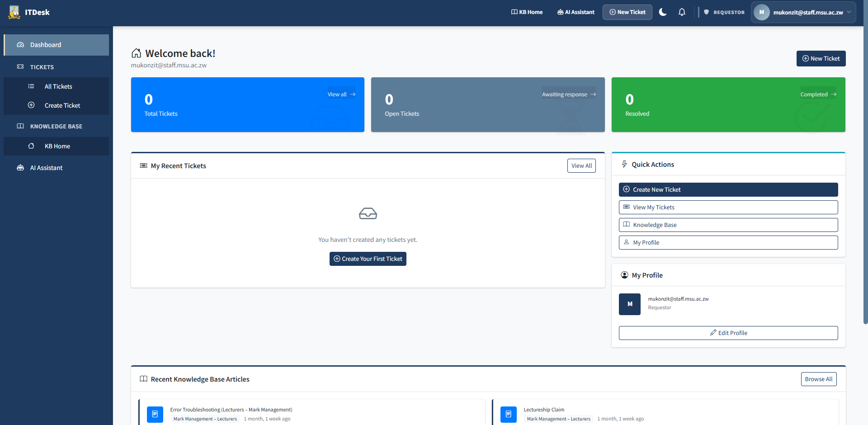Open AI Assistant in top navigation
The width and height of the screenshot is (868, 425).
pos(576,12)
